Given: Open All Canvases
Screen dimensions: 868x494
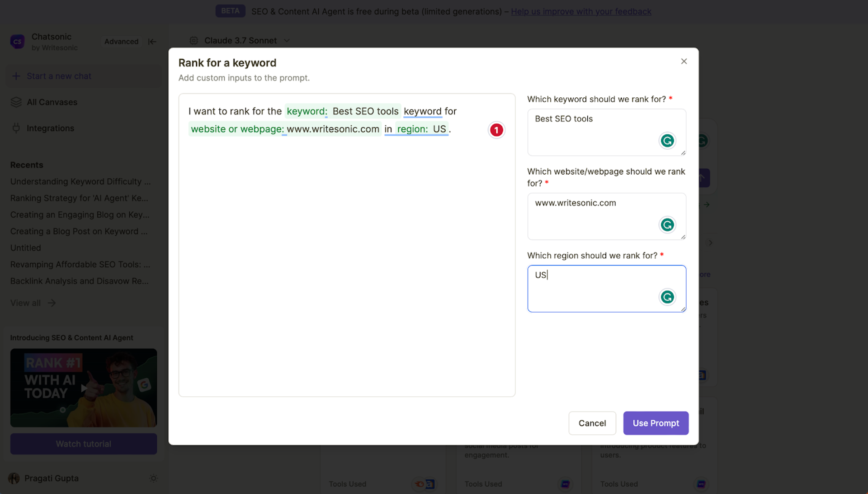Looking at the screenshot, I should pos(52,102).
